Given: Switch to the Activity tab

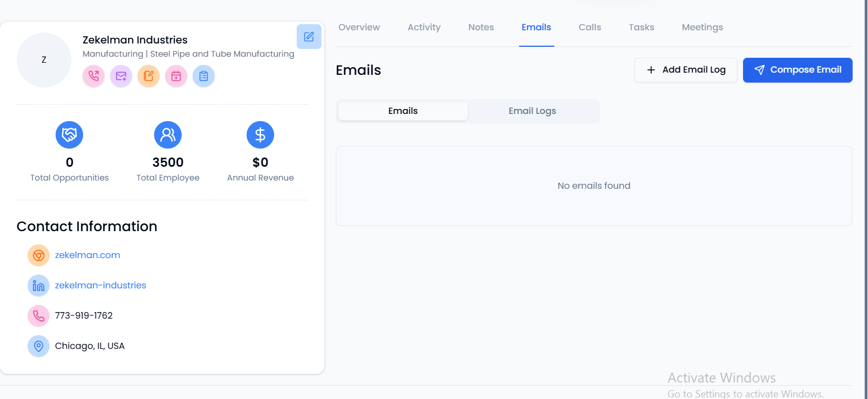Looking at the screenshot, I should (x=424, y=28).
